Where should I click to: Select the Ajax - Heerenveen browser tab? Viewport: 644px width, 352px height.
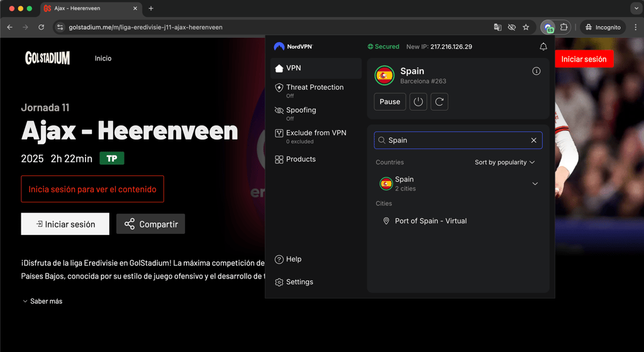[x=91, y=8]
